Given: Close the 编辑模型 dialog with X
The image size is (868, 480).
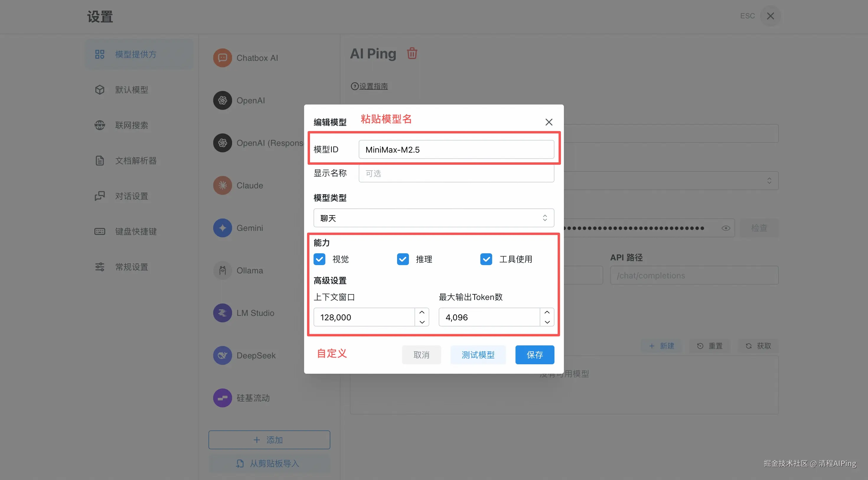Looking at the screenshot, I should tap(549, 122).
